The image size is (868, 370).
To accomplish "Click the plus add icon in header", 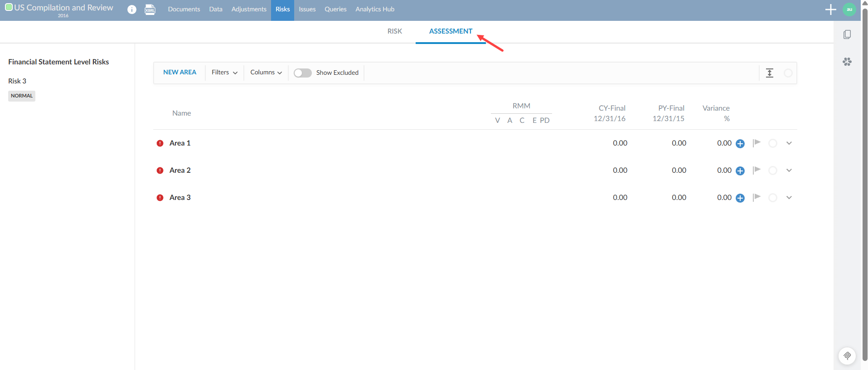I will pyautogui.click(x=830, y=10).
